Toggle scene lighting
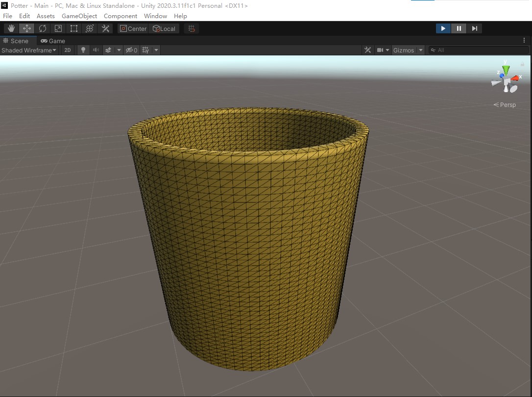The image size is (532, 397). point(83,50)
